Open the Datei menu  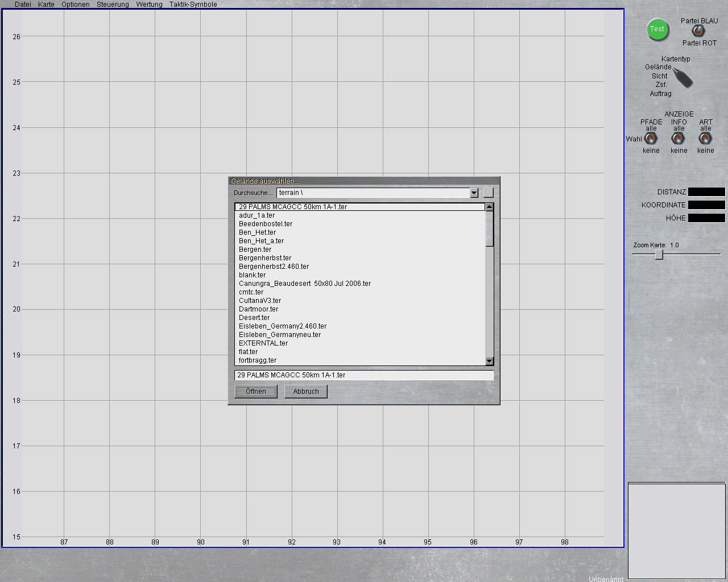[23, 5]
